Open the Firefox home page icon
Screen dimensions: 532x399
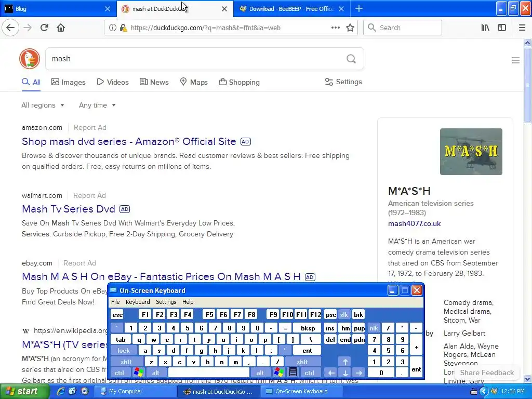[61, 28]
